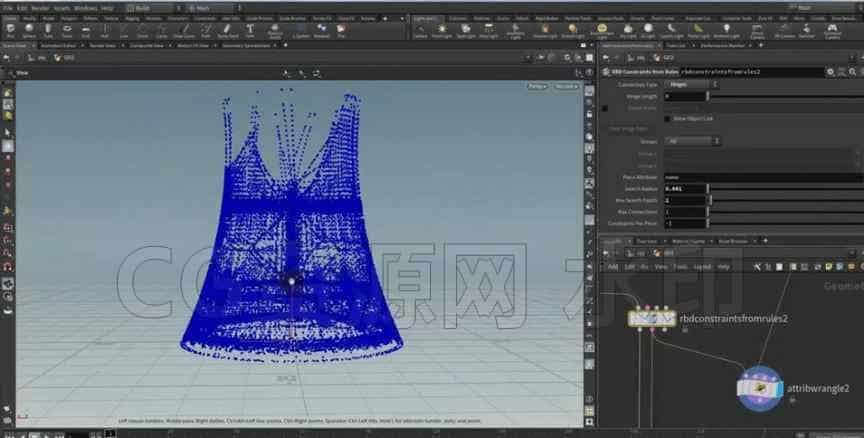This screenshot has height=438, width=864.
Task: Open the network editor Tools menu
Action: coord(681,267)
